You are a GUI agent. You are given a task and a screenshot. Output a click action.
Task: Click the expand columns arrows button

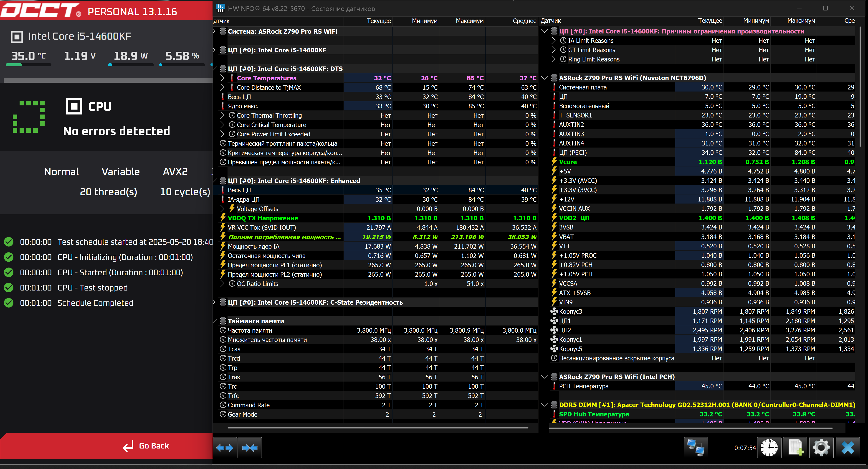(225, 448)
